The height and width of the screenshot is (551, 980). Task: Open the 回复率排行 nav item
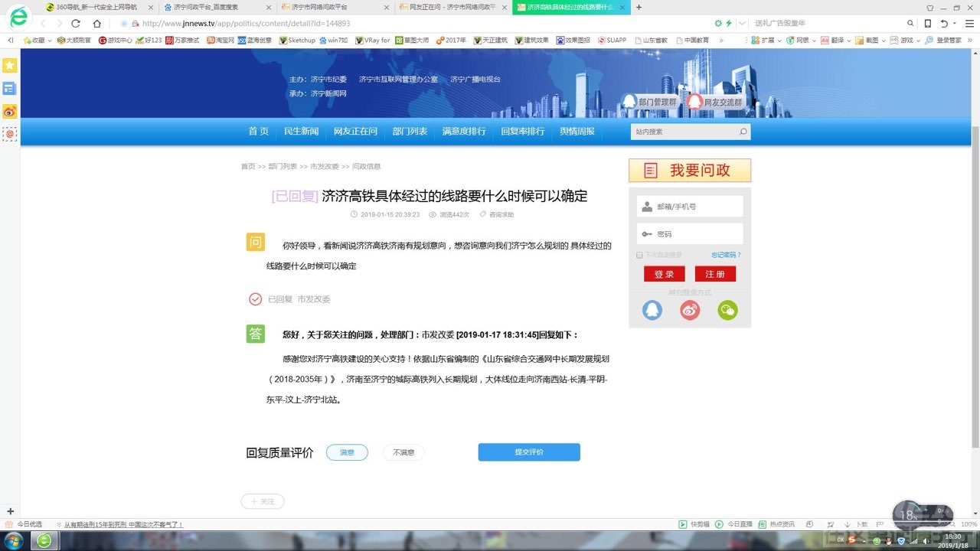(x=523, y=132)
